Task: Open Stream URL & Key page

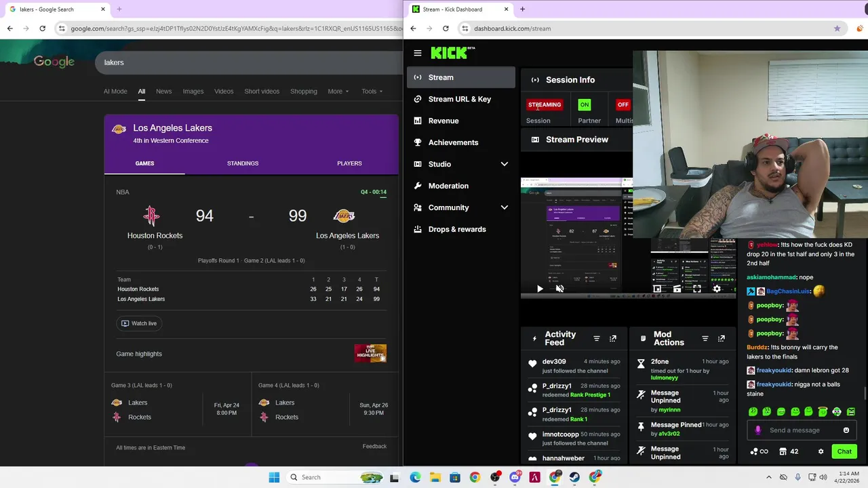Action: click(461, 99)
